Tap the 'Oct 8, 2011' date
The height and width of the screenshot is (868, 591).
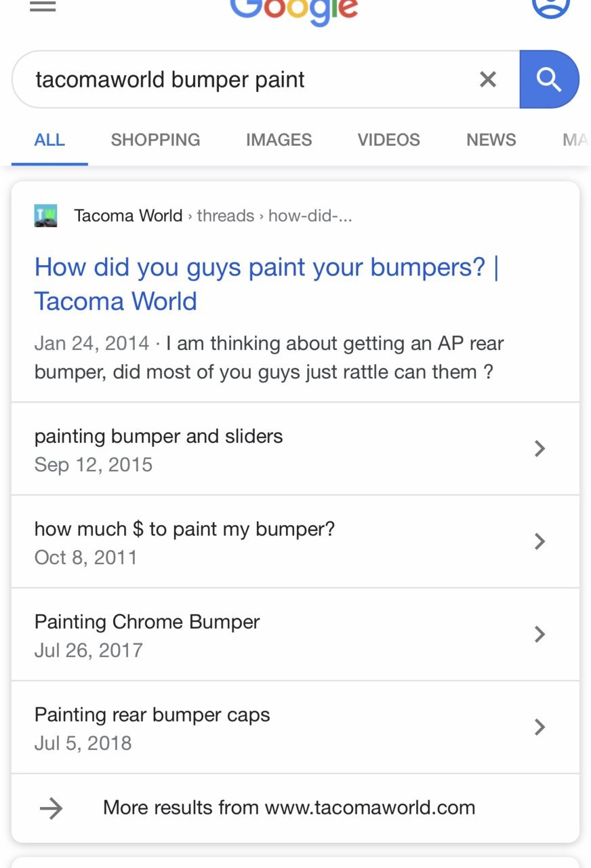click(x=86, y=558)
